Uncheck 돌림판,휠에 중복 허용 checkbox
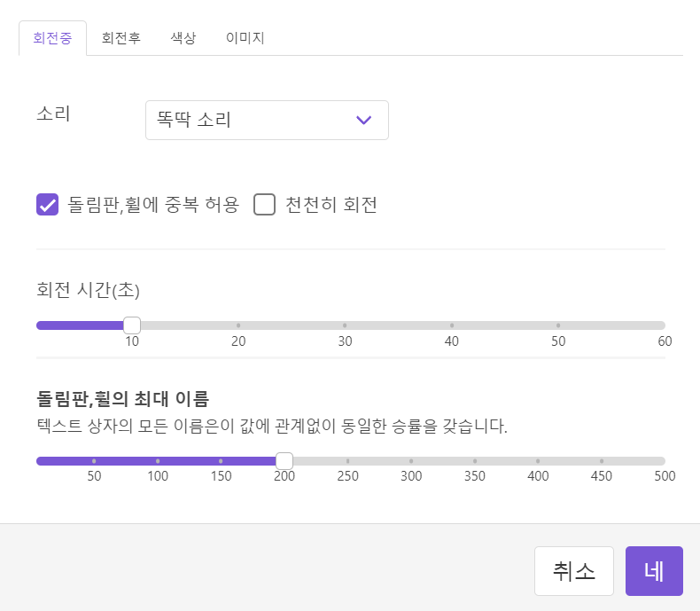 point(47,205)
